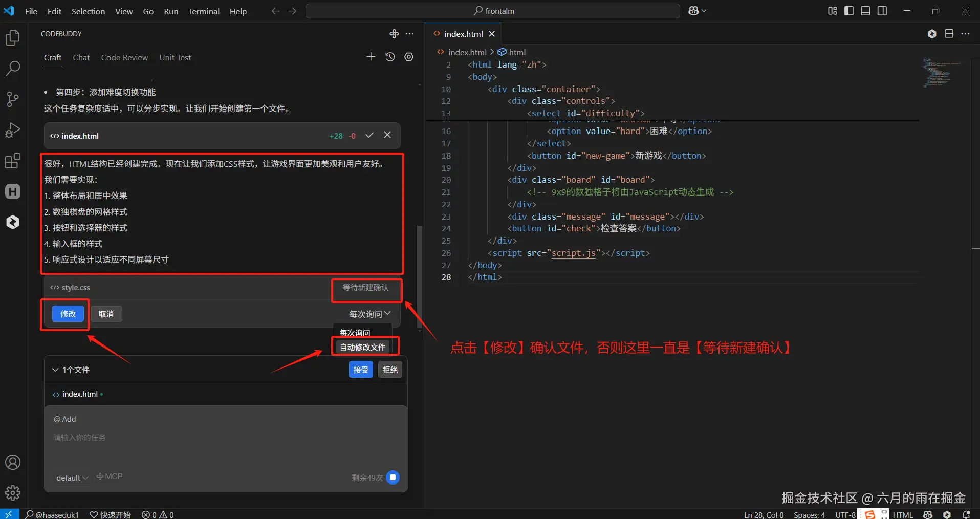The image size is (980, 519).
Task: Click the editor minimap
Action: [x=941, y=72]
